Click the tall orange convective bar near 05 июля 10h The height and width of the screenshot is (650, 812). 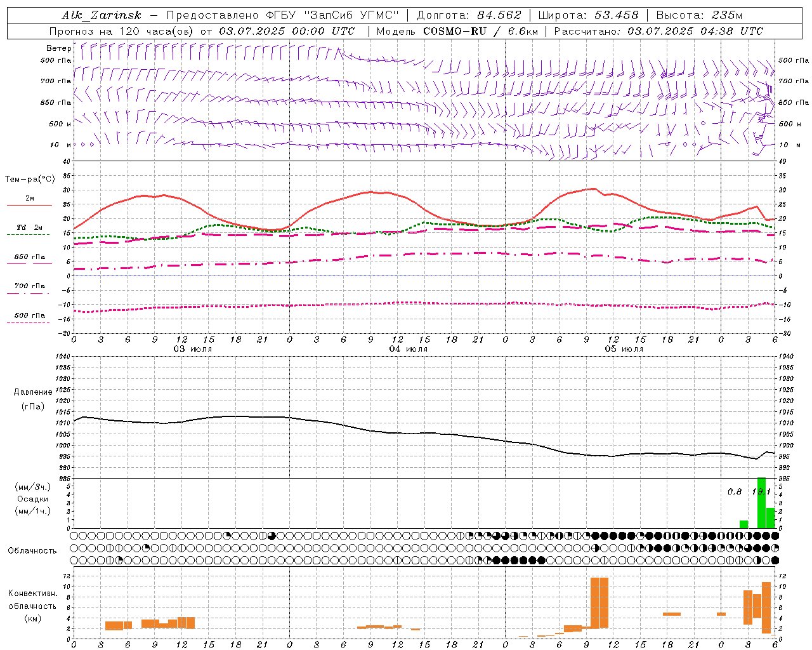pyautogui.click(x=599, y=603)
